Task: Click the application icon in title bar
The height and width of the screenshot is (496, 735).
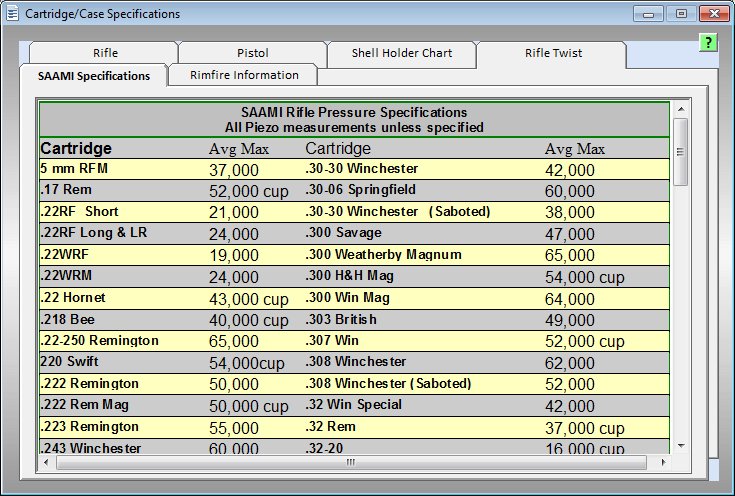Action: tap(14, 14)
